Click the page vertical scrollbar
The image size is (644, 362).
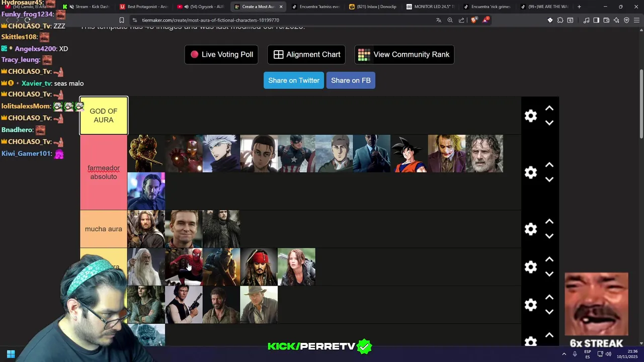641,104
